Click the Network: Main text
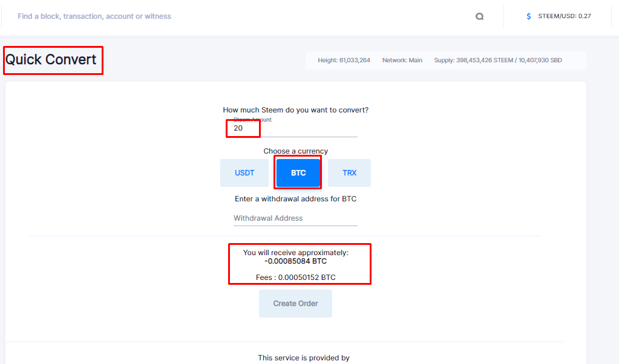The width and height of the screenshot is (619, 364). pyautogui.click(x=402, y=60)
